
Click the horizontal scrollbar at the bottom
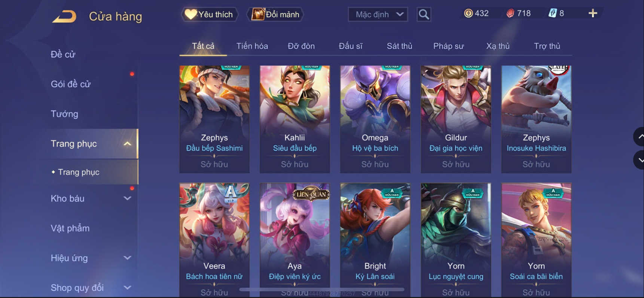pyautogui.click(x=322, y=289)
